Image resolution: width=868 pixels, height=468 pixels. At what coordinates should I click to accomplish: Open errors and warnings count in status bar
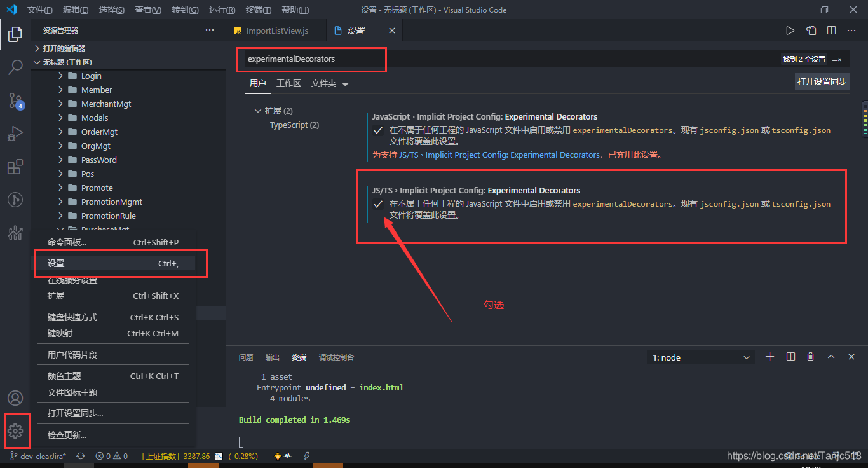pyautogui.click(x=111, y=456)
